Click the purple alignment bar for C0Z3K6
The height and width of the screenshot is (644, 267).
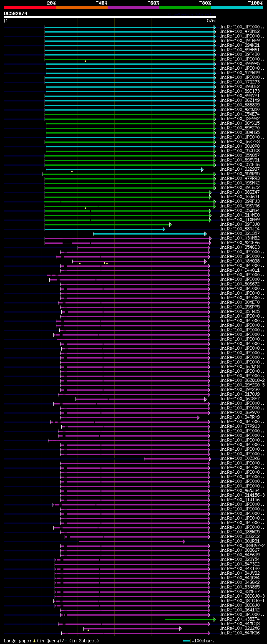pos(177,459)
